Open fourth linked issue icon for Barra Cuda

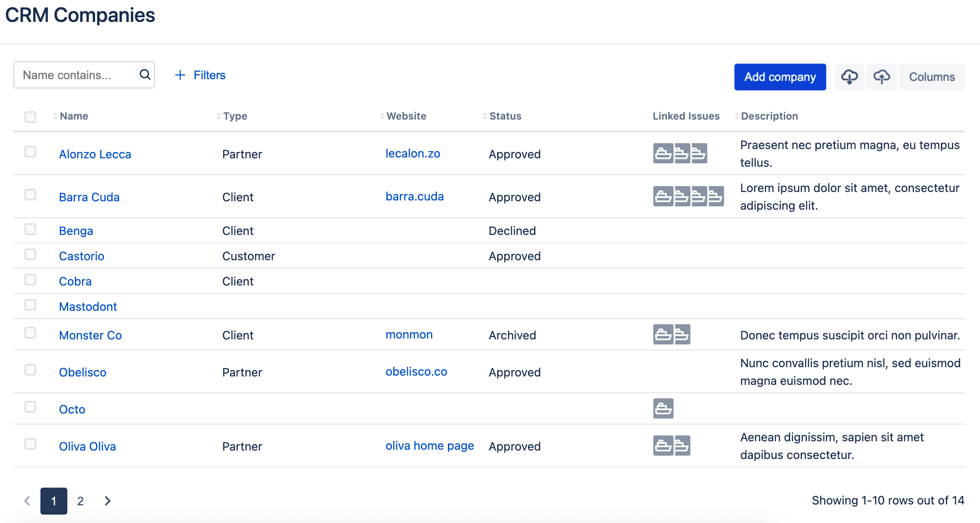pyautogui.click(x=716, y=196)
